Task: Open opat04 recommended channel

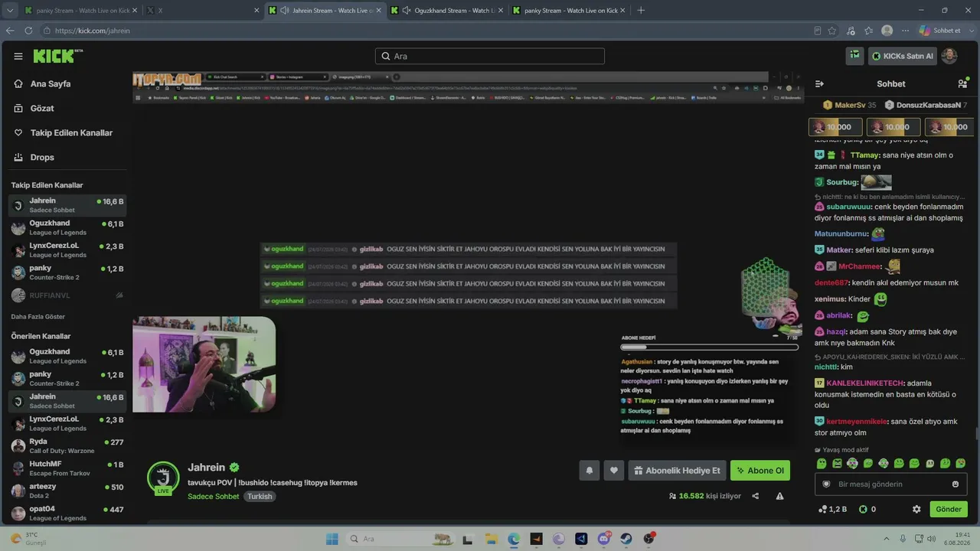Action: point(67,514)
